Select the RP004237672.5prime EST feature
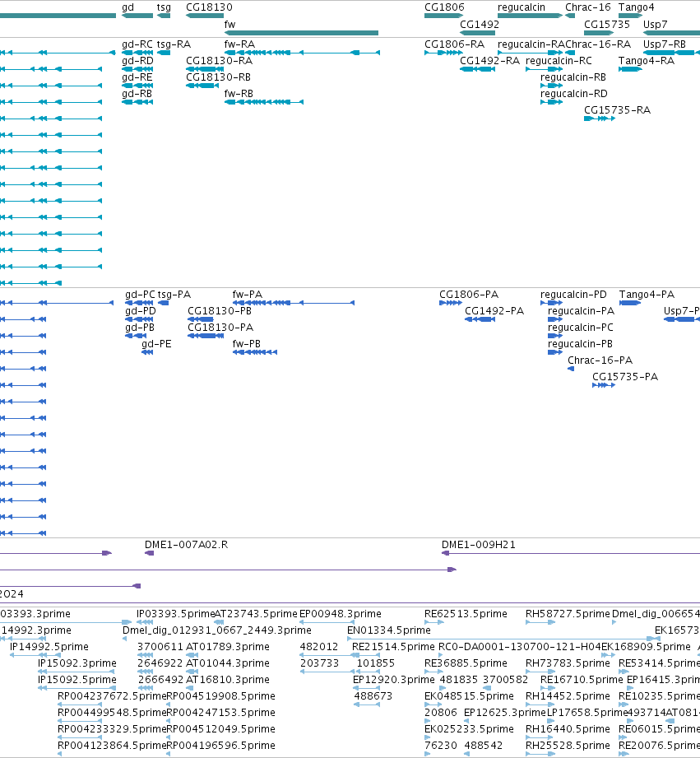Viewport: 700px width, 758px height. point(80,705)
